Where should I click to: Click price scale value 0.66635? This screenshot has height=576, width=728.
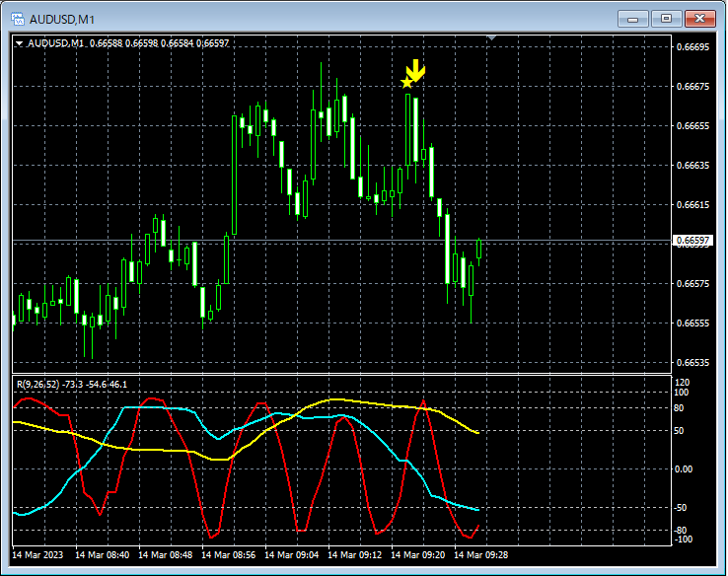click(692, 166)
